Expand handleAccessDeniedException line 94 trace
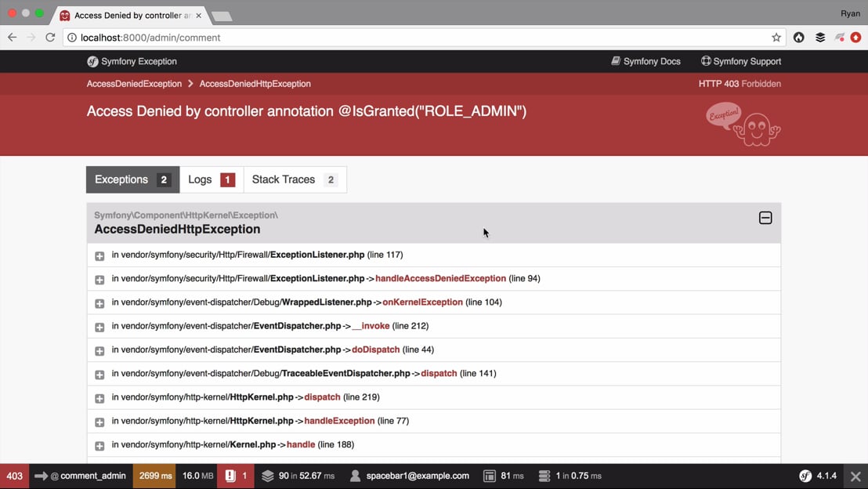 [99, 280]
